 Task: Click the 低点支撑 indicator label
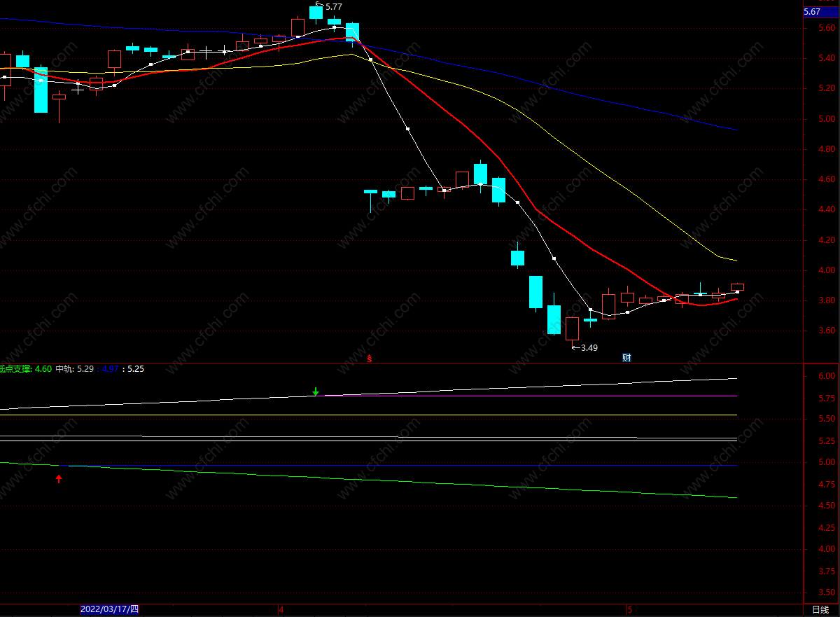click(15, 368)
